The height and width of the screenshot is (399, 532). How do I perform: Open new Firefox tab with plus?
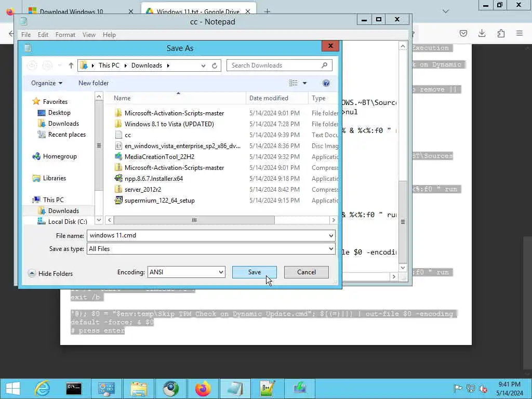pyautogui.click(x=268, y=11)
